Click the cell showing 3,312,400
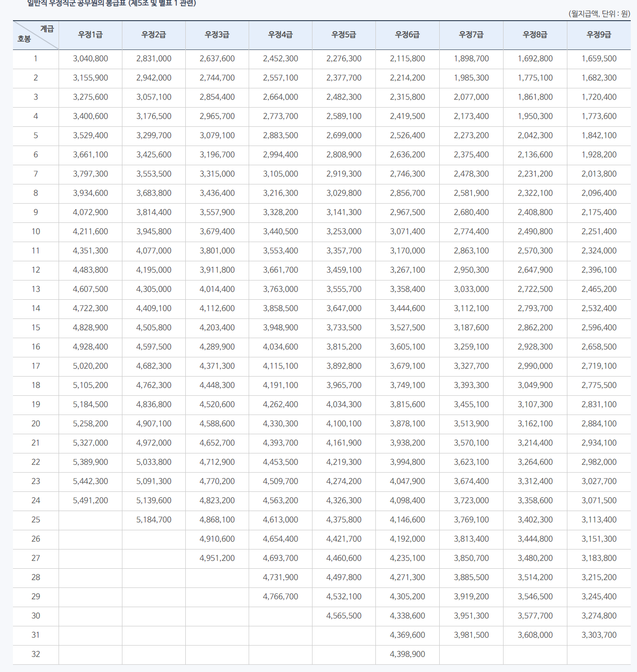The width and height of the screenshot is (637, 672). pos(535,481)
